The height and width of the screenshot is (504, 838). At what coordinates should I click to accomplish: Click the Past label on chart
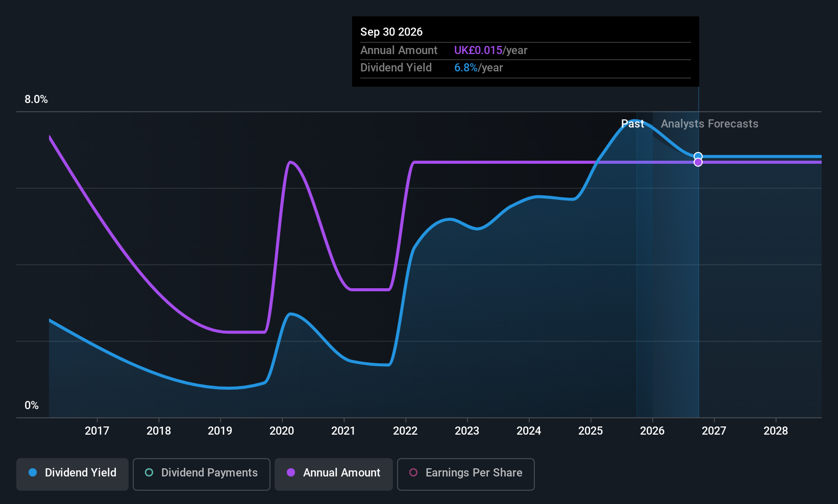[632, 124]
